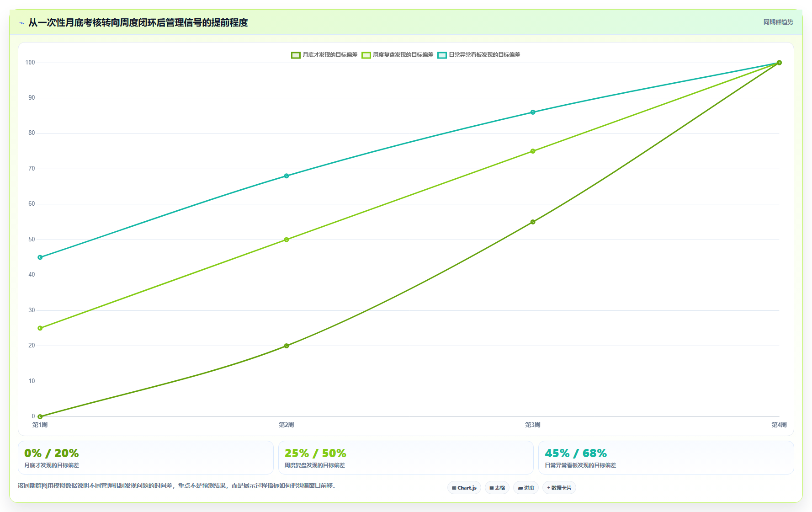Click the 表格 tag pill

[497, 488]
